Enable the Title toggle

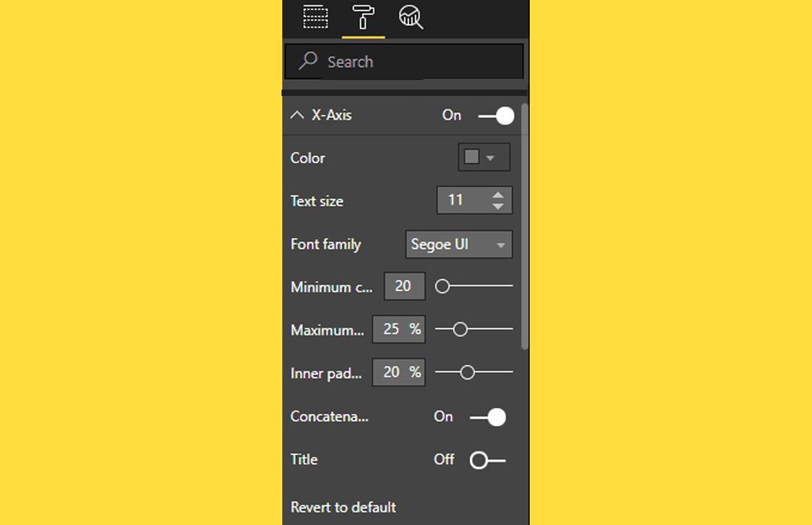[x=487, y=460]
